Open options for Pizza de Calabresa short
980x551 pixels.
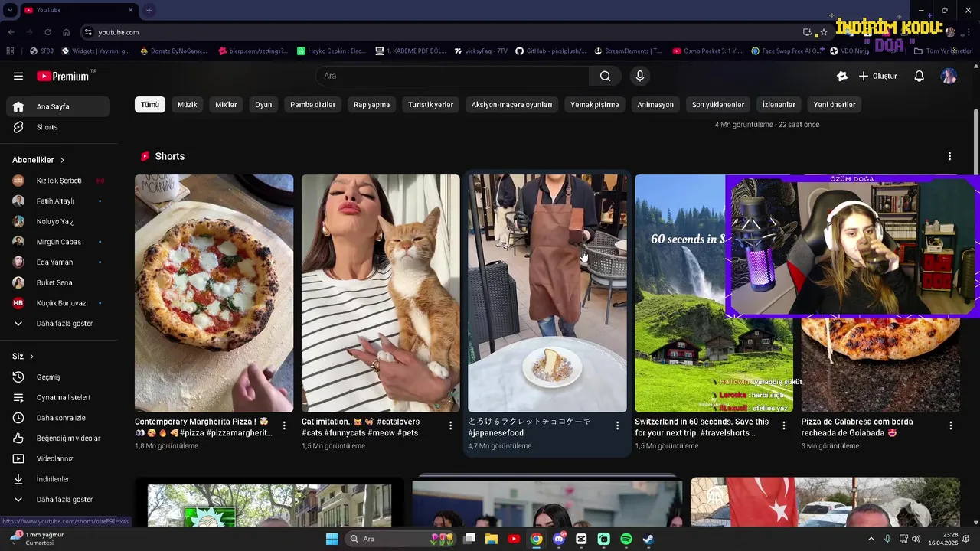(x=950, y=425)
